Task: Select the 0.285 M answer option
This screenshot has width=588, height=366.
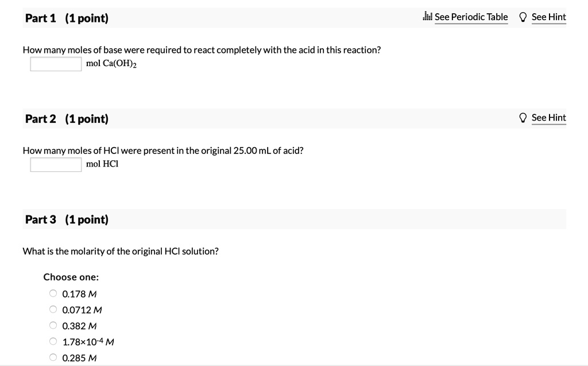Action: [53, 357]
